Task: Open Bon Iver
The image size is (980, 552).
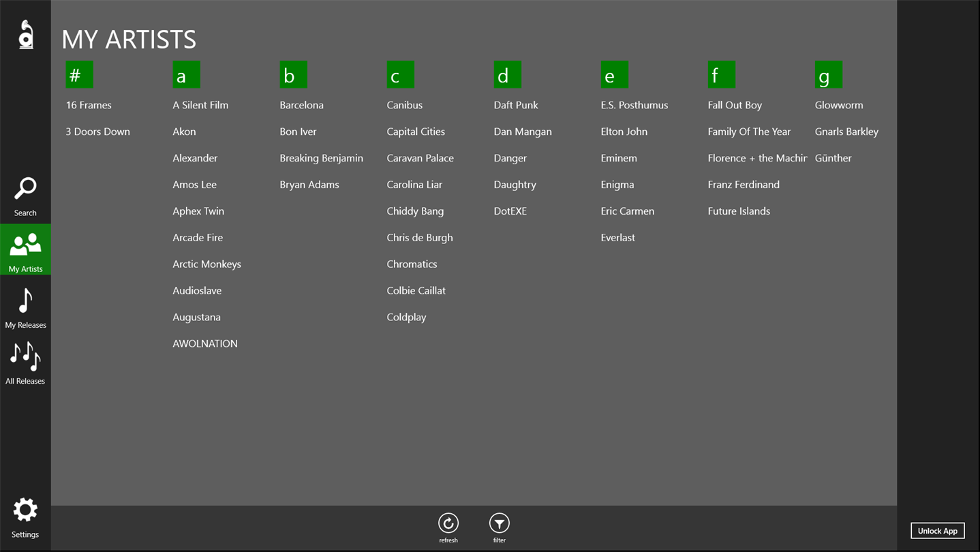Action: click(298, 132)
